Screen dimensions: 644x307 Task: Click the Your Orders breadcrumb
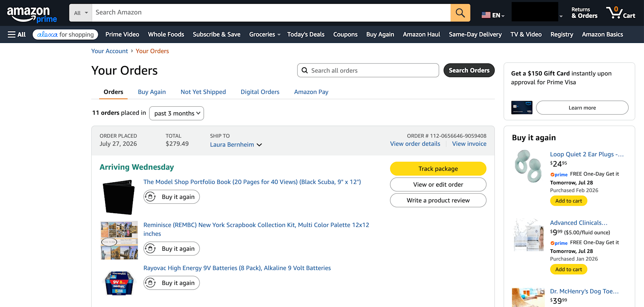(152, 51)
